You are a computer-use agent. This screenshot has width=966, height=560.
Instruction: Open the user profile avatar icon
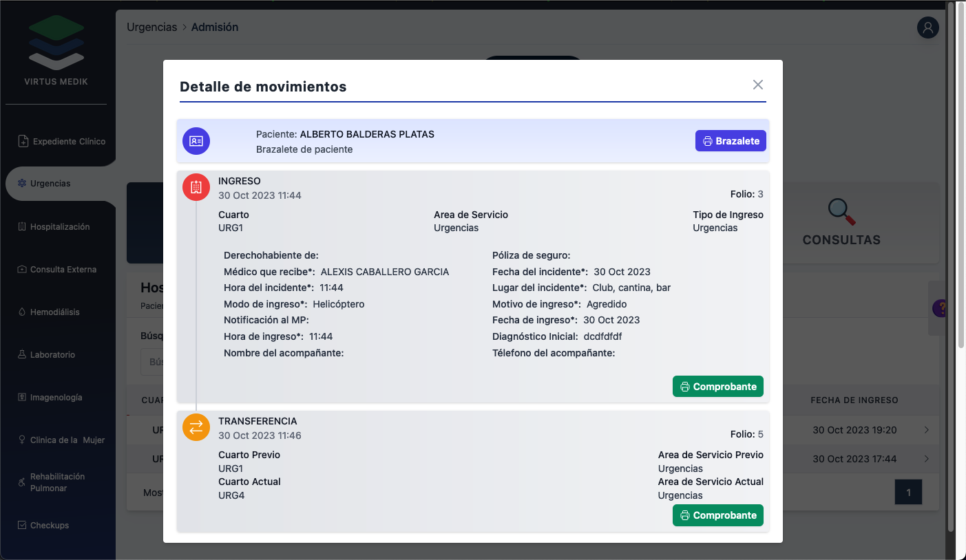[927, 28]
